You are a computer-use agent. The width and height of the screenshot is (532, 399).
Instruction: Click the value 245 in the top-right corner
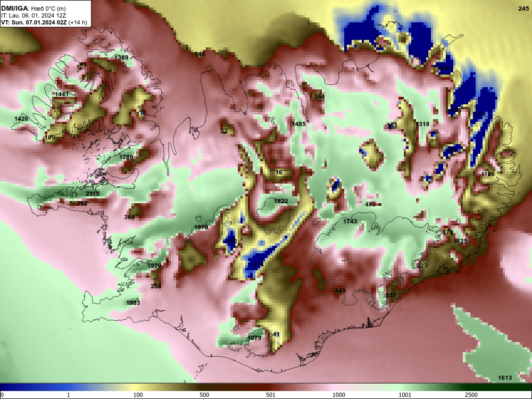coord(523,9)
